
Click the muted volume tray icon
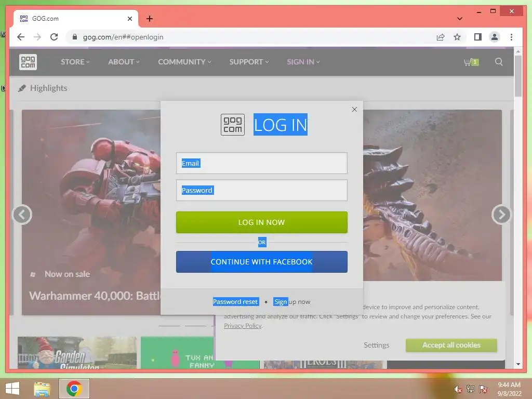coord(458,389)
